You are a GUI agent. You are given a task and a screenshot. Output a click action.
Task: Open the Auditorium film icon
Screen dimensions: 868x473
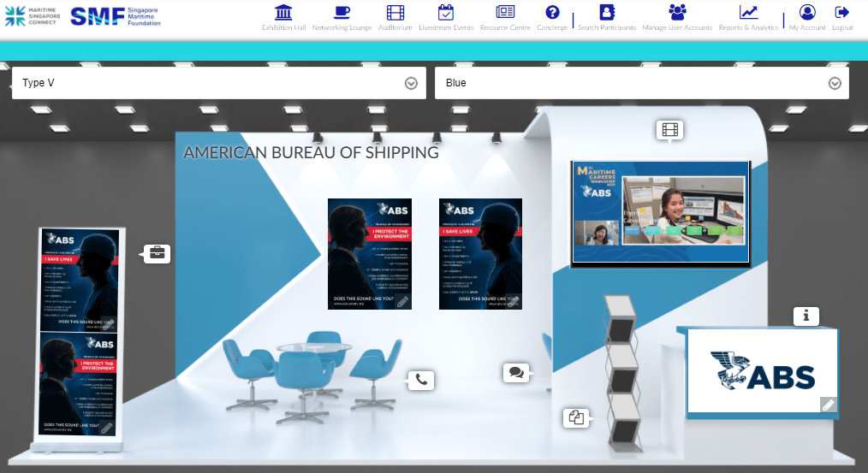tap(395, 12)
